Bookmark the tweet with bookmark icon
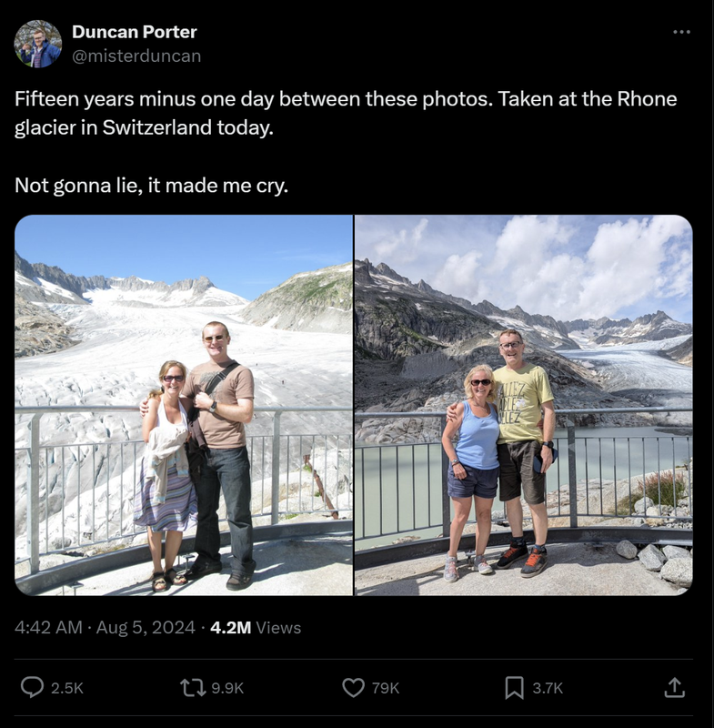 pos(514,688)
